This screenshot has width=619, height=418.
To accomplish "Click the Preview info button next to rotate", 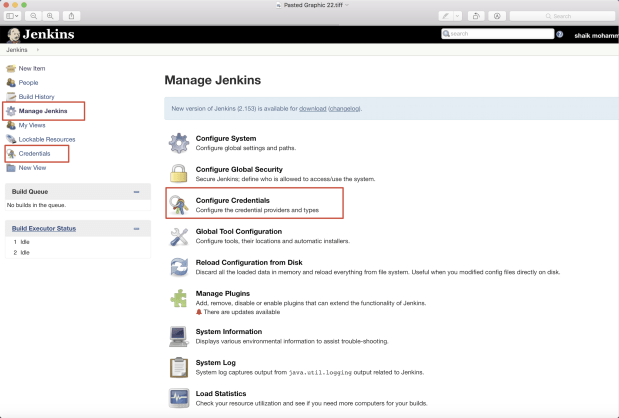I will tap(497, 16).
